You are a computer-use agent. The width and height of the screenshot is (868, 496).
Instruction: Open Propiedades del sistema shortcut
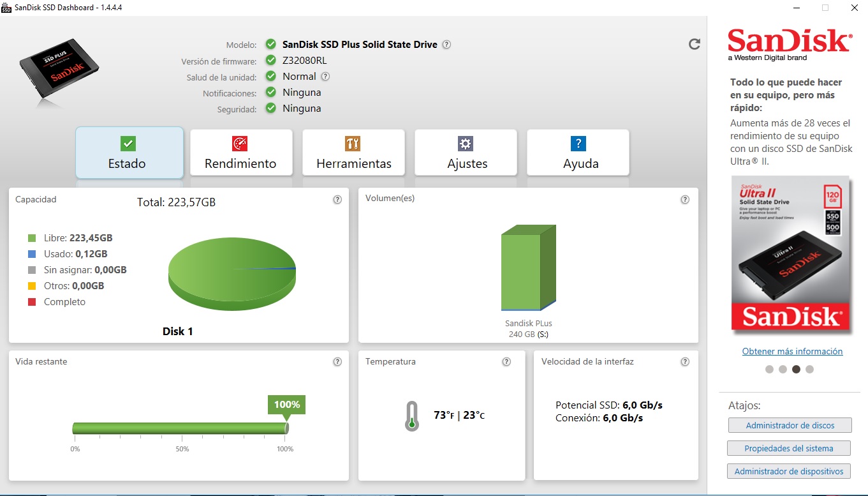[x=789, y=448]
